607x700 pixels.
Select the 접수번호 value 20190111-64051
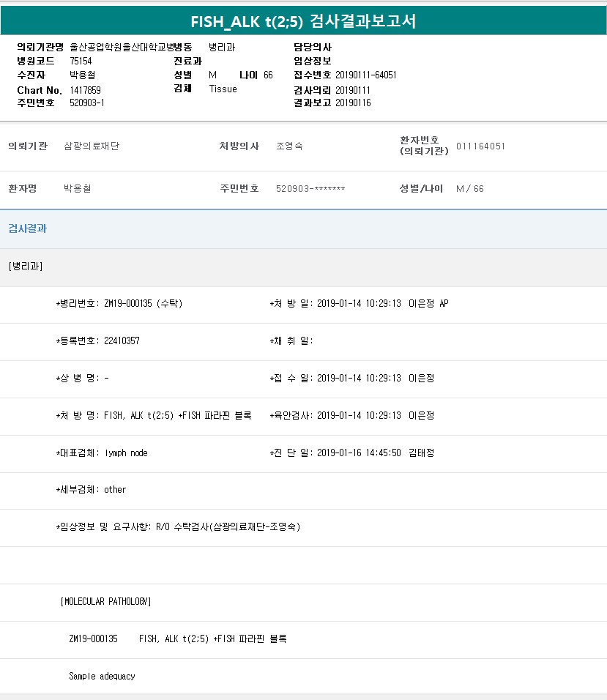[x=365, y=75]
